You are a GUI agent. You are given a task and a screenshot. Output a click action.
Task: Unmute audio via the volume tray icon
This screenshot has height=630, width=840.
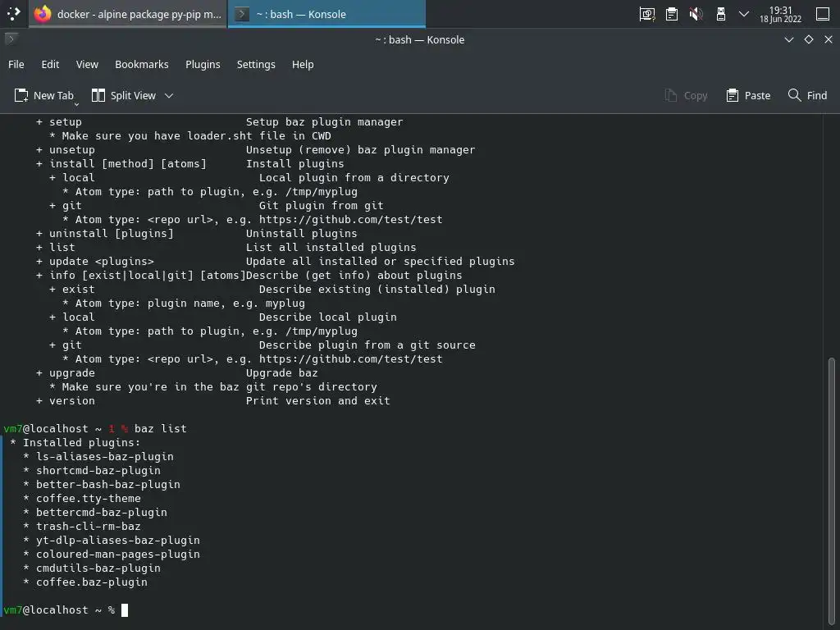(696, 14)
